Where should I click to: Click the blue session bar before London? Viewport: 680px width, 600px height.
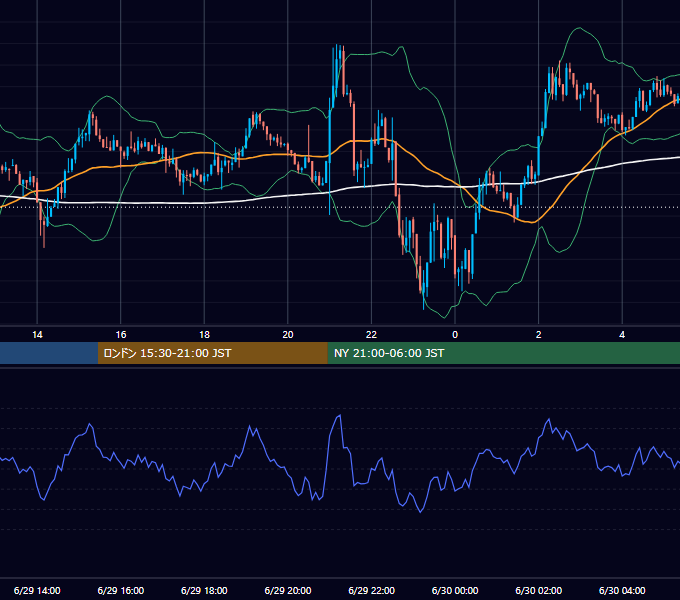(49, 353)
